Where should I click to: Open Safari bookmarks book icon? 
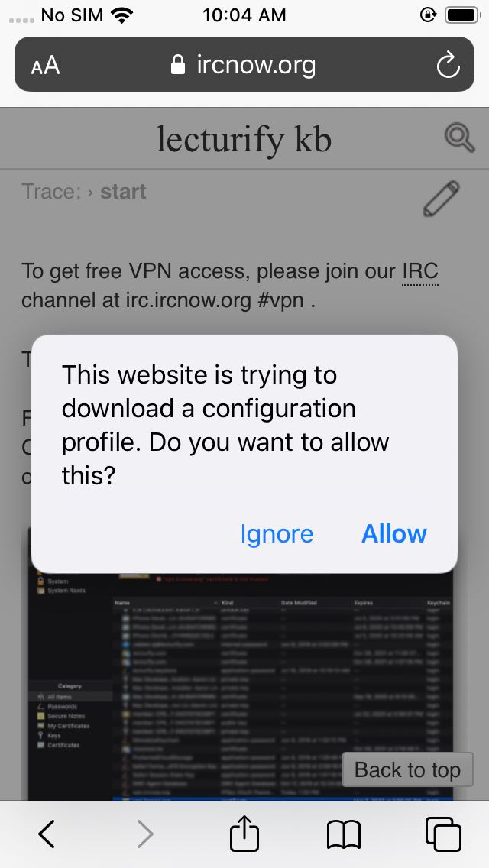point(343,834)
